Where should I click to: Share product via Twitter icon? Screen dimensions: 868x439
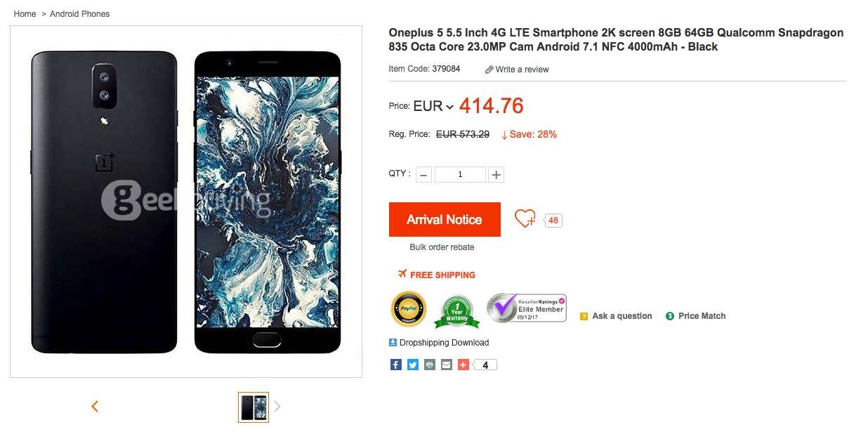(x=412, y=365)
